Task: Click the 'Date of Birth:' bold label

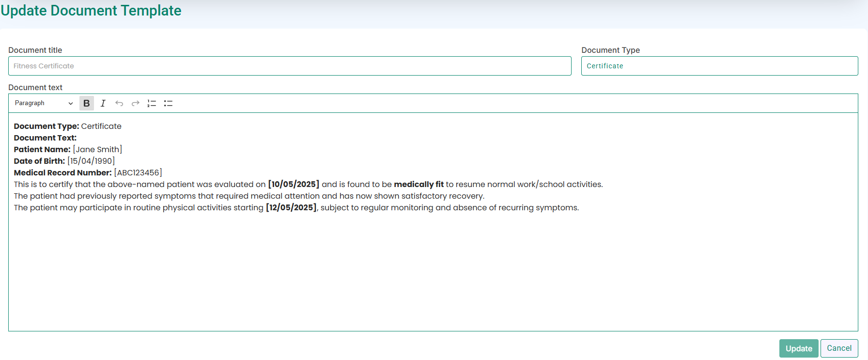Action: tap(39, 161)
